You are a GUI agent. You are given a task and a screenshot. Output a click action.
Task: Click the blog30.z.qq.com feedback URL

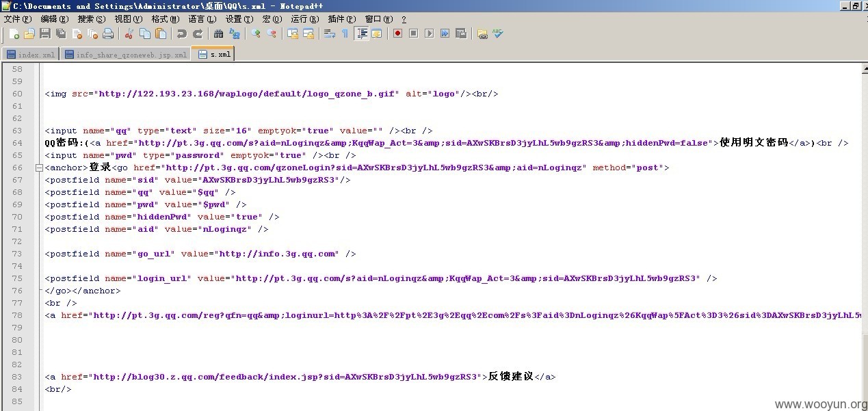tap(285, 377)
